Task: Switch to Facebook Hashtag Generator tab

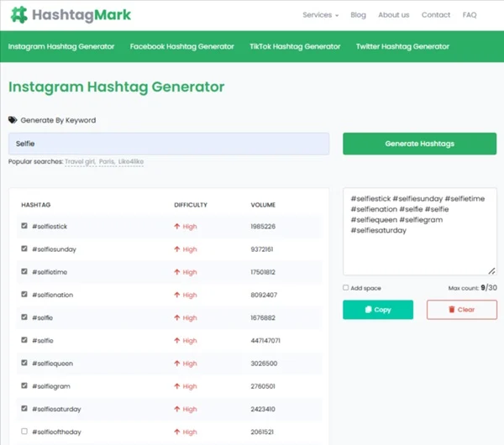Action: tap(182, 46)
